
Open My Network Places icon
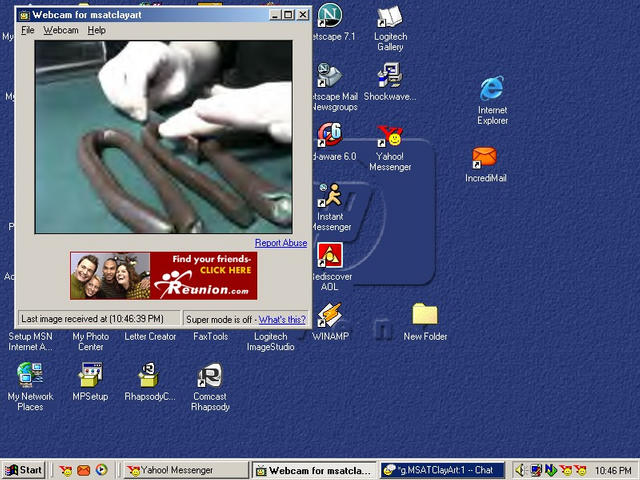(x=30, y=374)
